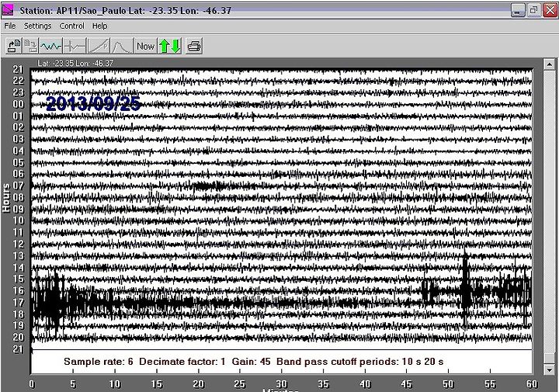The width and height of the screenshot is (559, 392).
Task: Open the Settings menu
Action: click(37, 26)
